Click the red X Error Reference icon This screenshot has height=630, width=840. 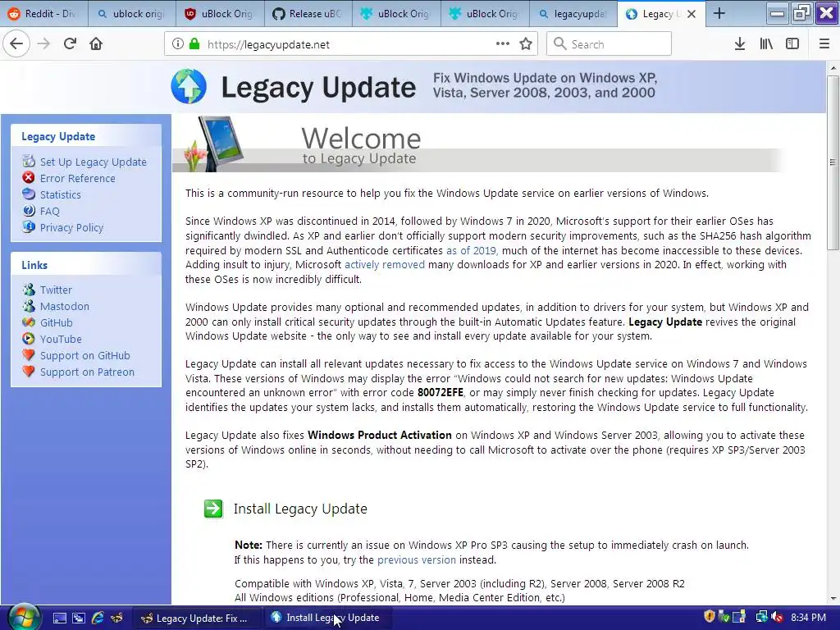[x=29, y=177]
